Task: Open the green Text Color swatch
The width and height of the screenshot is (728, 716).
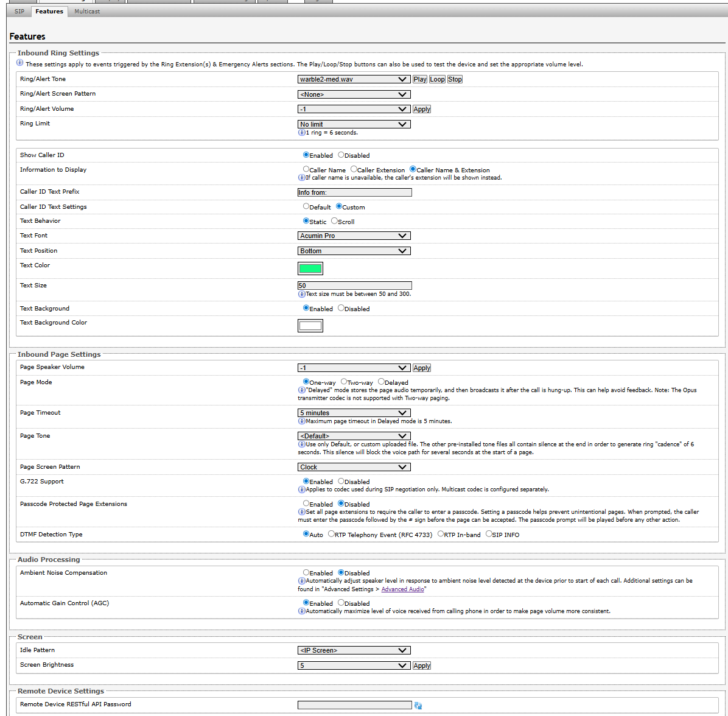Action: coord(310,268)
